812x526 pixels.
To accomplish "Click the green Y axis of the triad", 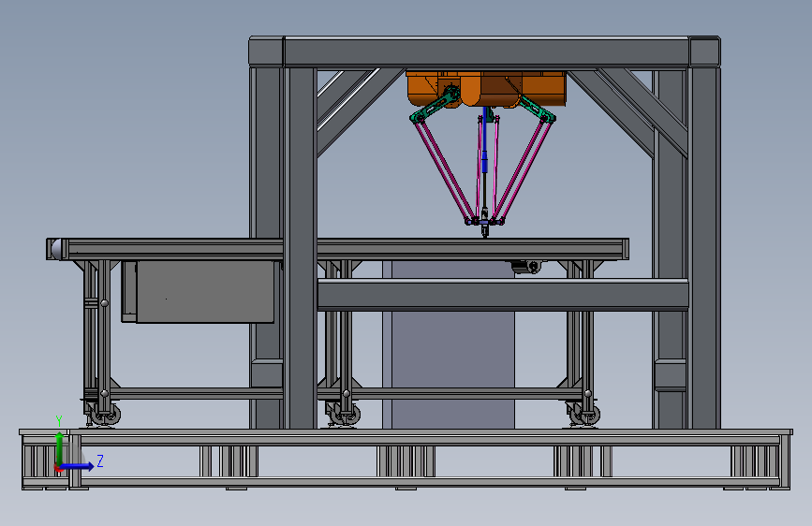I will [59, 449].
